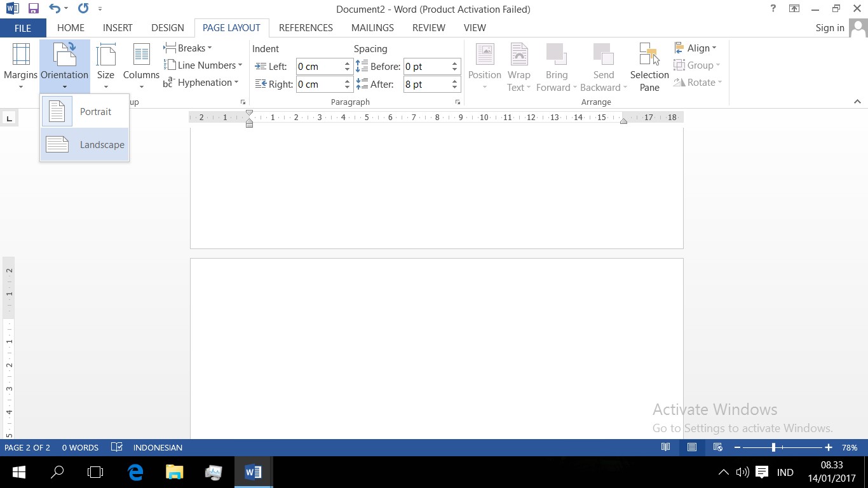
Task: Click the page number indicator
Action: point(27,447)
